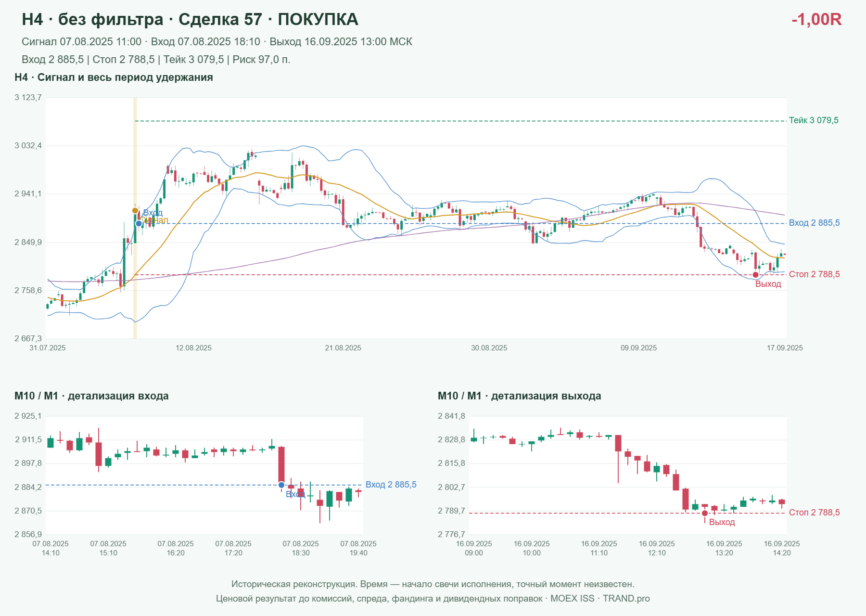Click 'Вход 2 885,5' label on entry detail chart
866x616 pixels.
click(x=391, y=485)
